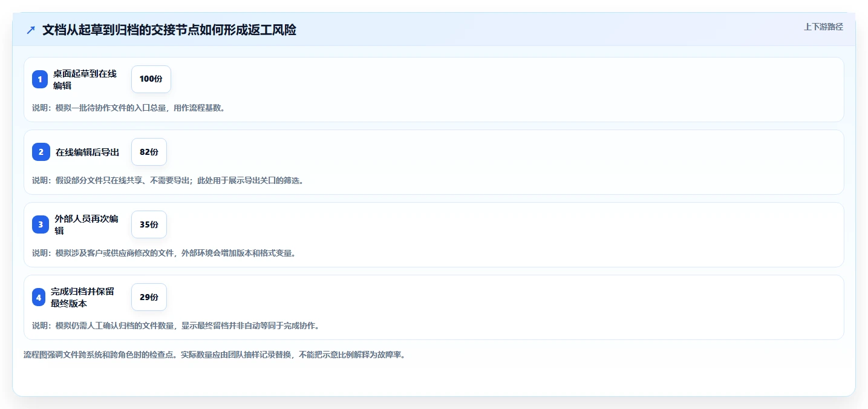The image size is (868, 409).
Task: Click the step 1 number badge
Action: click(x=40, y=79)
